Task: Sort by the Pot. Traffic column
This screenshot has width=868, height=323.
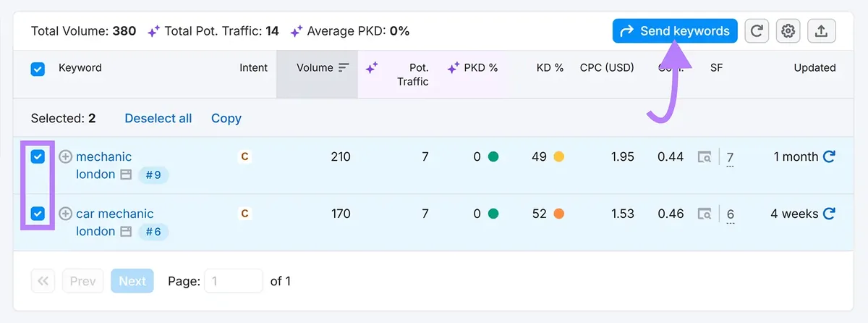Action: pos(412,75)
